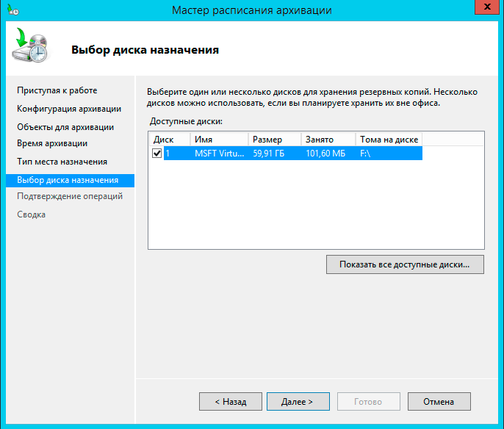Click the '< Назад' button
The width and height of the screenshot is (504, 429).
tap(231, 401)
